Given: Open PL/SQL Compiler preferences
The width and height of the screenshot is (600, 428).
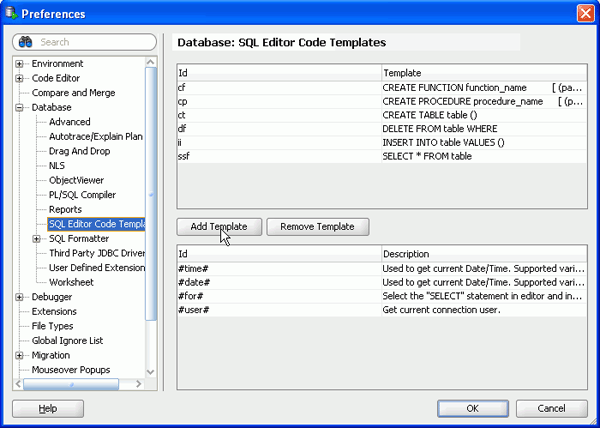Looking at the screenshot, I should 82,195.
